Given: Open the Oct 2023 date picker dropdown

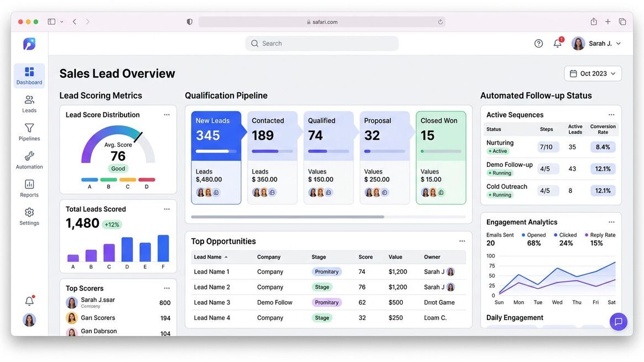Looking at the screenshot, I should pyautogui.click(x=593, y=73).
